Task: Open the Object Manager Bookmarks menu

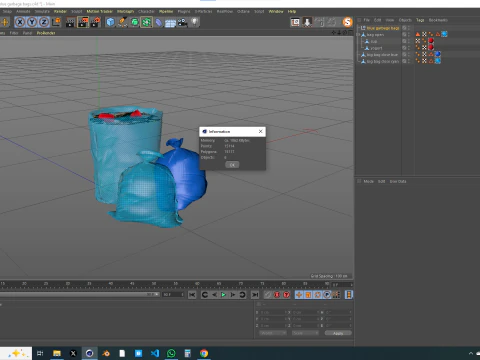Action: point(438,20)
